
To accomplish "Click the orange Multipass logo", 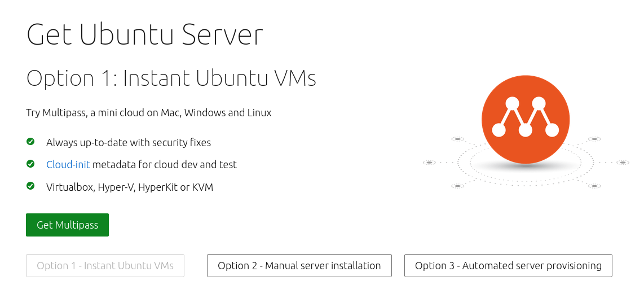I will point(526,120).
